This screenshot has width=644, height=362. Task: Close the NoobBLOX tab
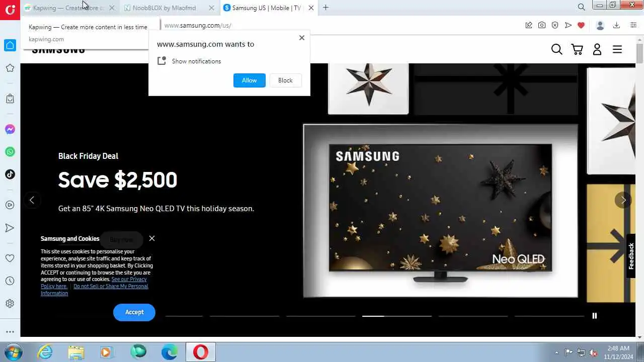[x=211, y=8]
